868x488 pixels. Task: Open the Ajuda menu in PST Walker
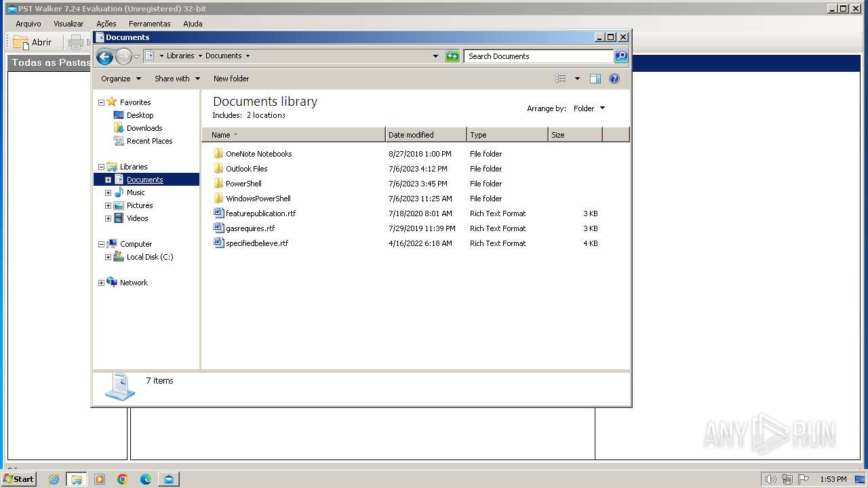[x=193, y=24]
